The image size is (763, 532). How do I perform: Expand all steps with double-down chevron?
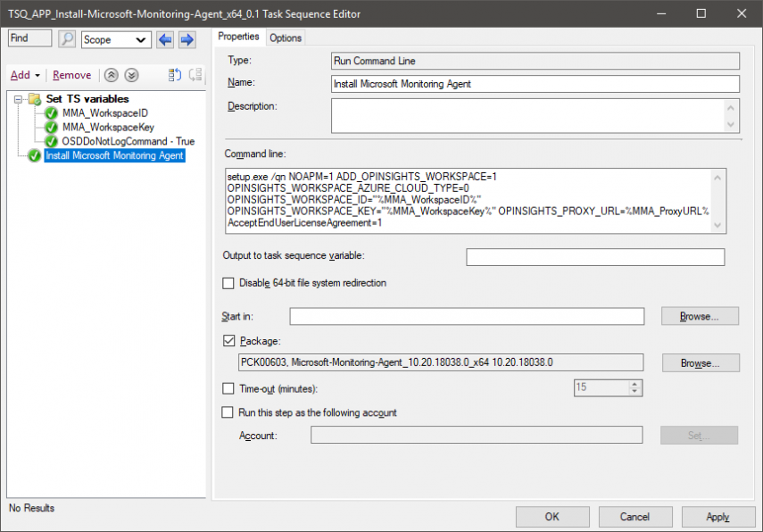point(131,76)
